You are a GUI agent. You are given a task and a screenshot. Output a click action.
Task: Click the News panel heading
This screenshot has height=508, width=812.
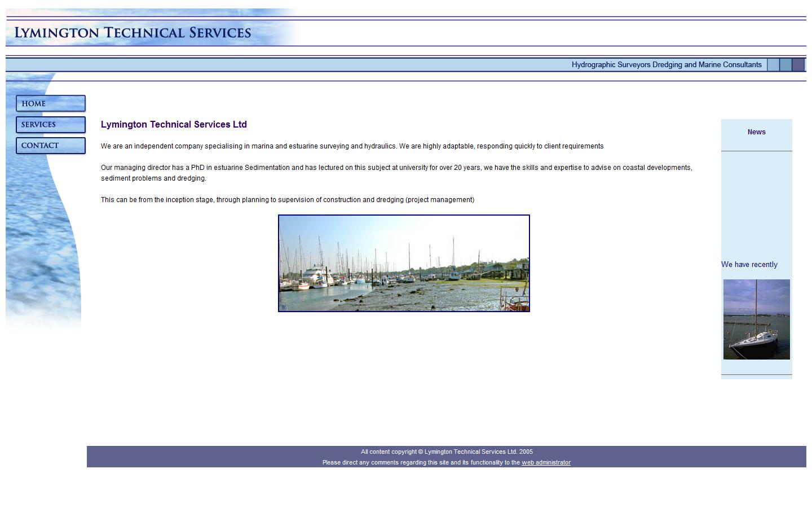tap(756, 132)
